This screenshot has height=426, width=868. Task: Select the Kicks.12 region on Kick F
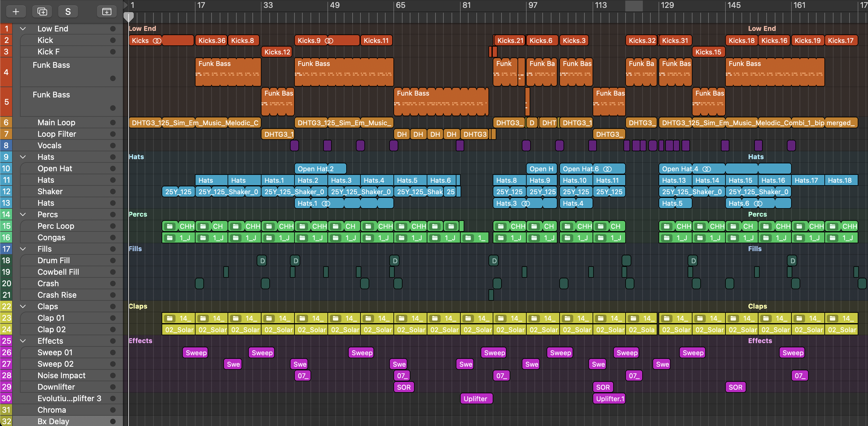tap(277, 52)
